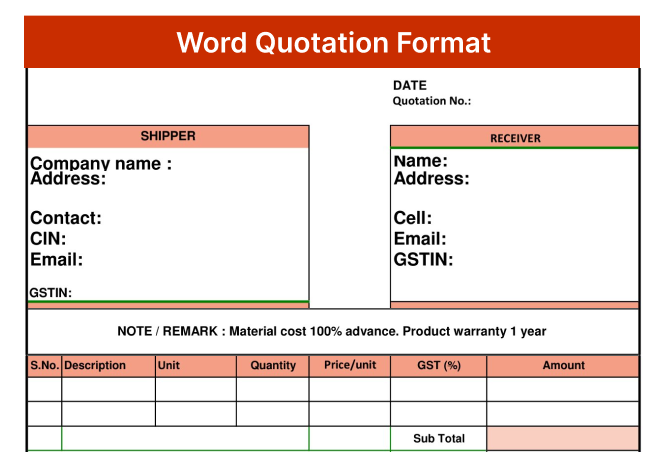Click the Sub Total amount cell

tap(563, 439)
